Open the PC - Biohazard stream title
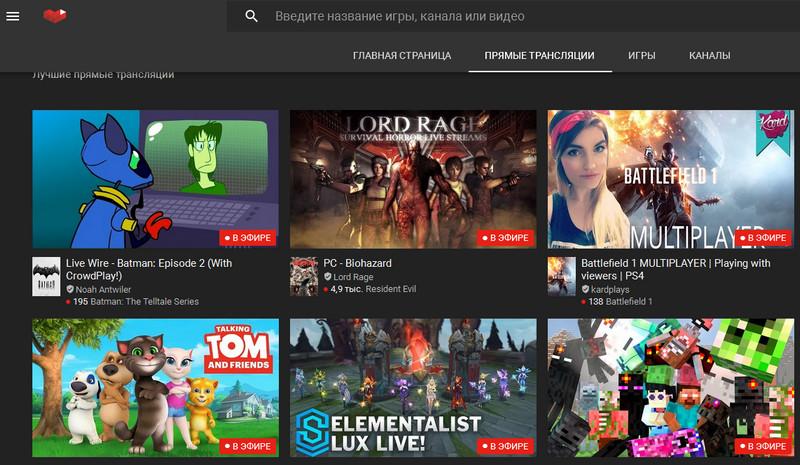The width and height of the screenshot is (800, 465). tap(358, 263)
